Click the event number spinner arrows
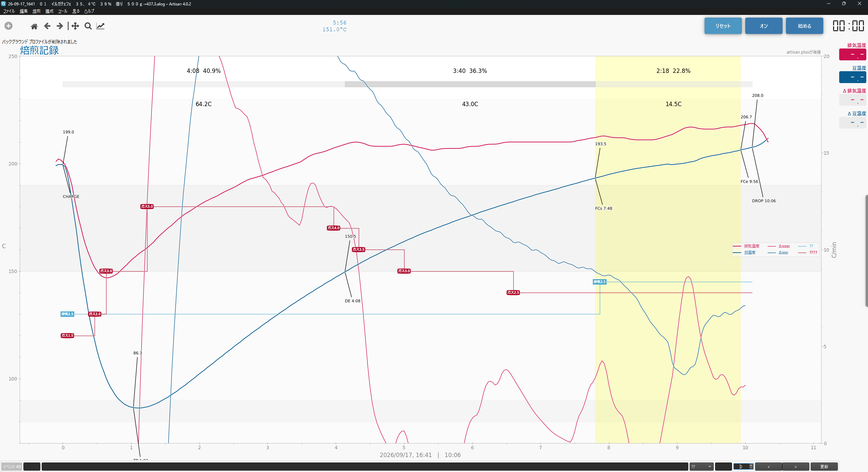The width and height of the screenshot is (868, 472). (751, 467)
